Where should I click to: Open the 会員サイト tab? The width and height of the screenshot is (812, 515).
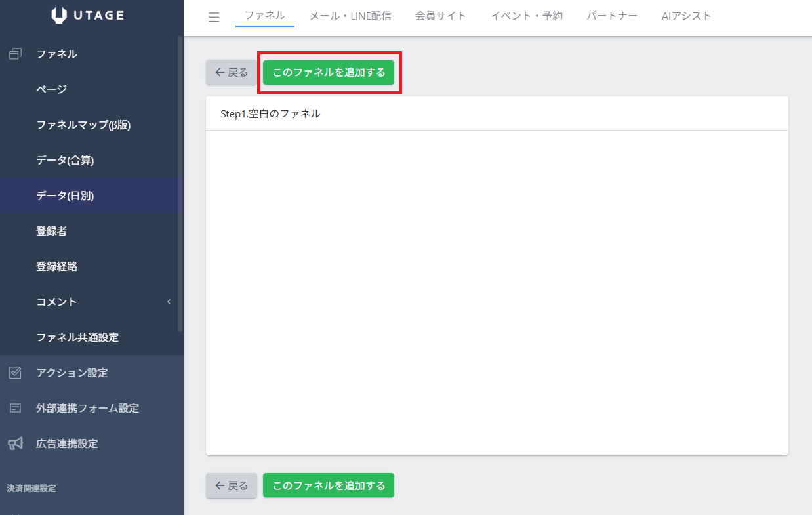[x=441, y=16]
